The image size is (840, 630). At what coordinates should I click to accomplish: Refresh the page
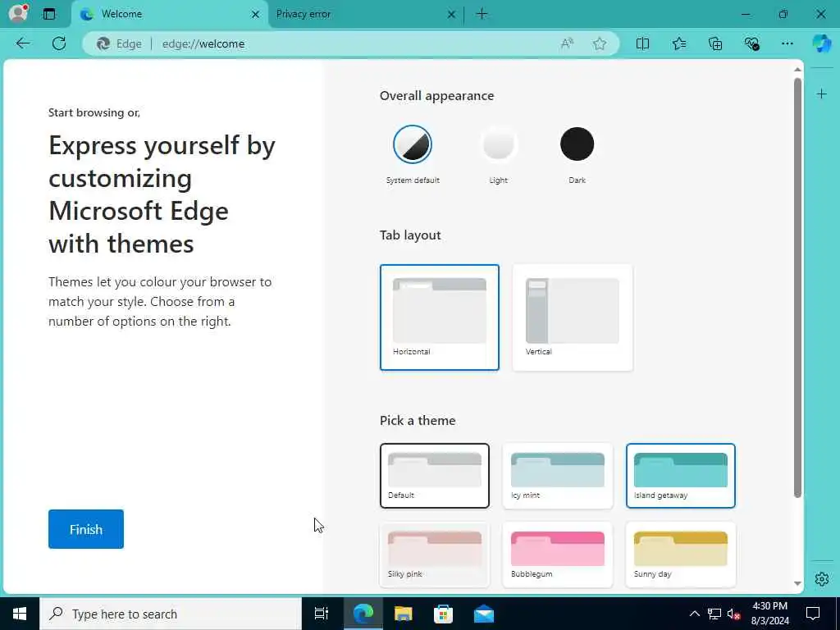59,43
